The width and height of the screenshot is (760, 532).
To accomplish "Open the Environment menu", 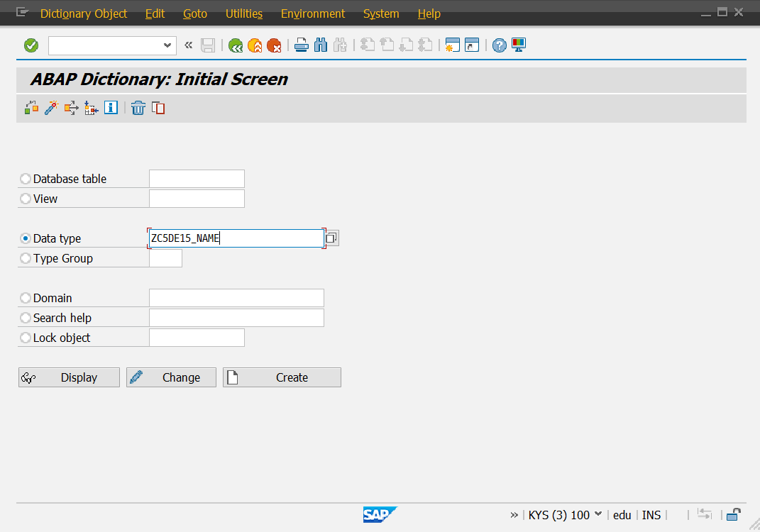I will [313, 13].
